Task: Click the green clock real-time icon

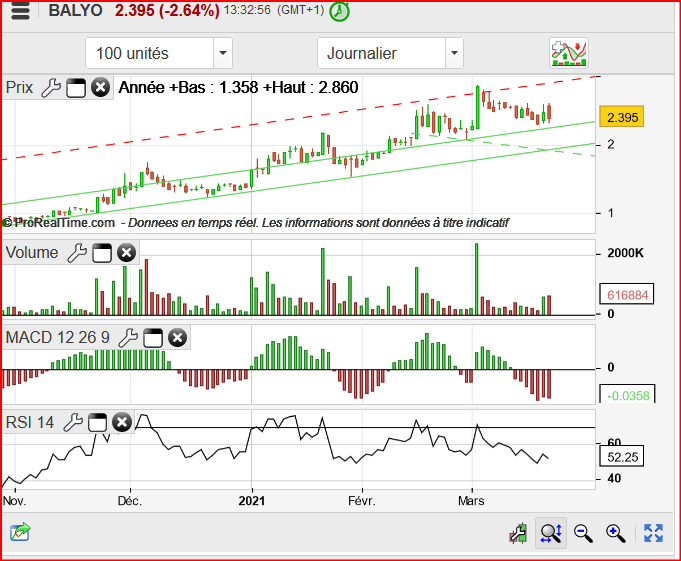Action: click(339, 11)
